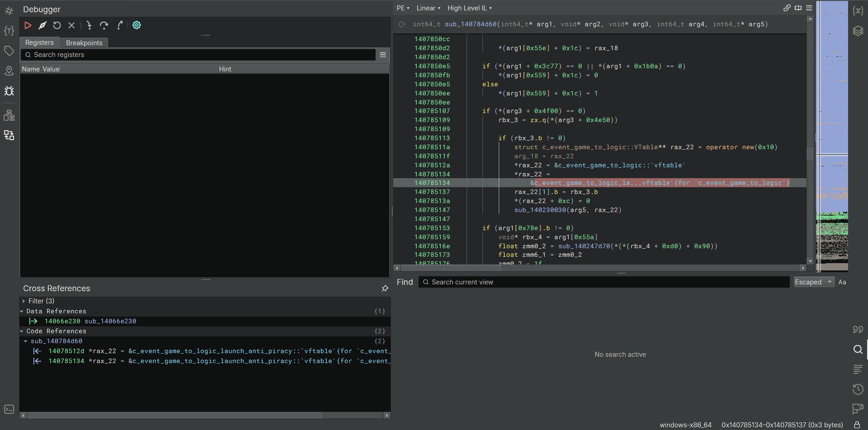The width and height of the screenshot is (868, 430).
Task: Click the Value column header
Action: click(51, 69)
